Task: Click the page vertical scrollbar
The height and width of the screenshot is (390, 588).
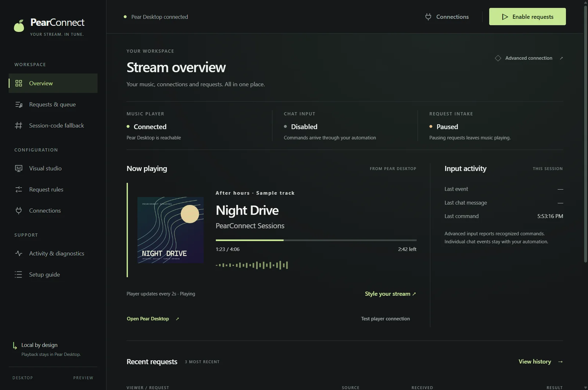Action: (x=585, y=134)
